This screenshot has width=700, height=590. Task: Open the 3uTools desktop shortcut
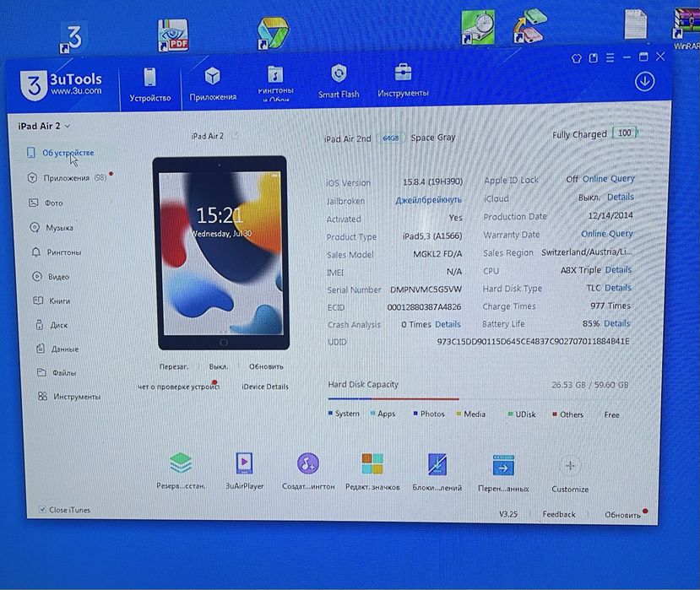click(x=73, y=38)
